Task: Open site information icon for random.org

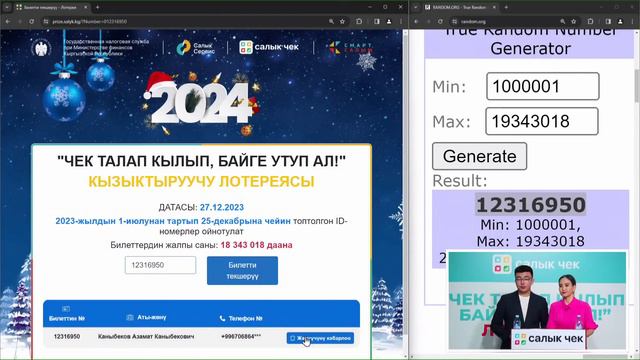Action: click(454, 21)
